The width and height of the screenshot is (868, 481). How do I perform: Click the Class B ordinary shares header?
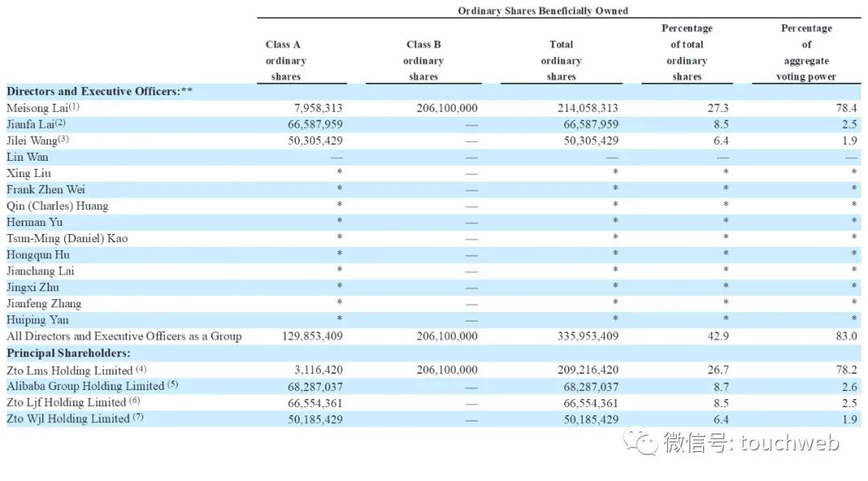[424, 60]
